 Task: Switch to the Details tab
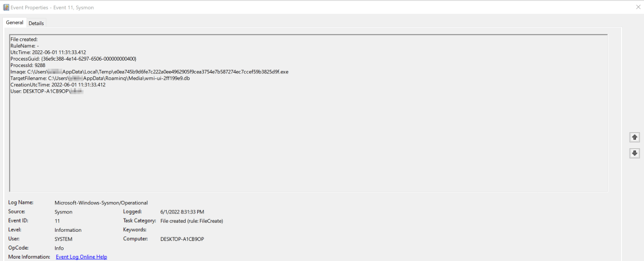36,23
